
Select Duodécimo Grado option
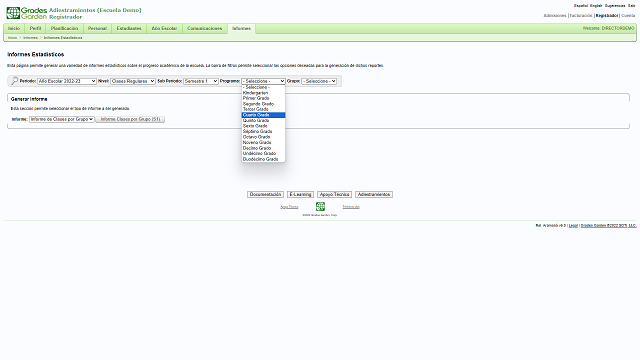[x=263, y=159]
